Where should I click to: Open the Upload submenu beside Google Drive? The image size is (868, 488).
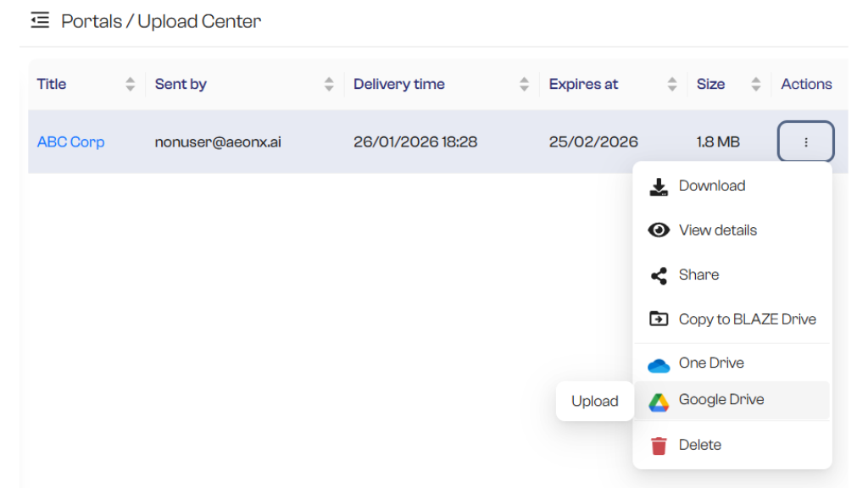tap(594, 400)
